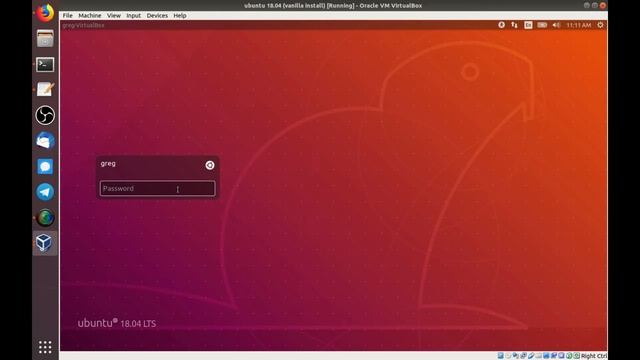Open the network indicator in guest panel
The image size is (640, 360).
point(514,25)
